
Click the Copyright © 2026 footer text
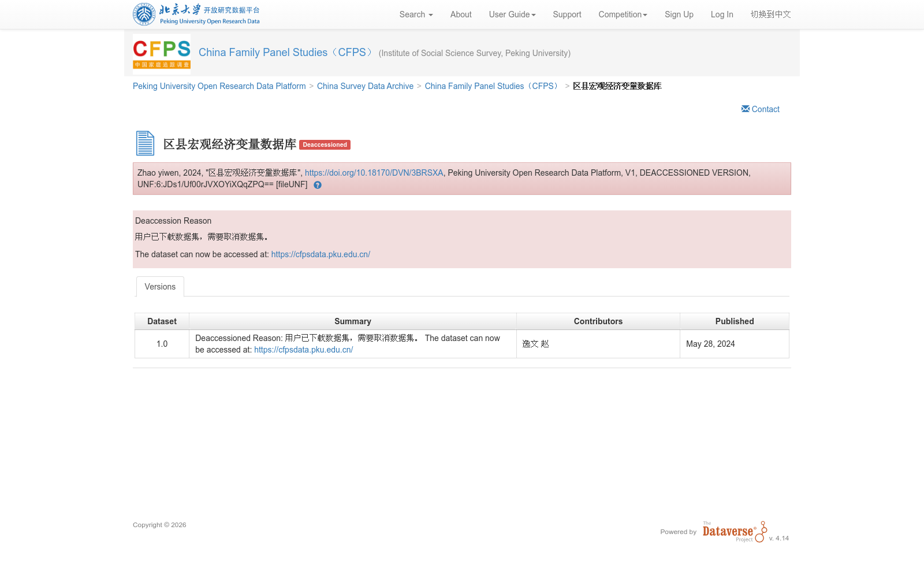pos(159,525)
